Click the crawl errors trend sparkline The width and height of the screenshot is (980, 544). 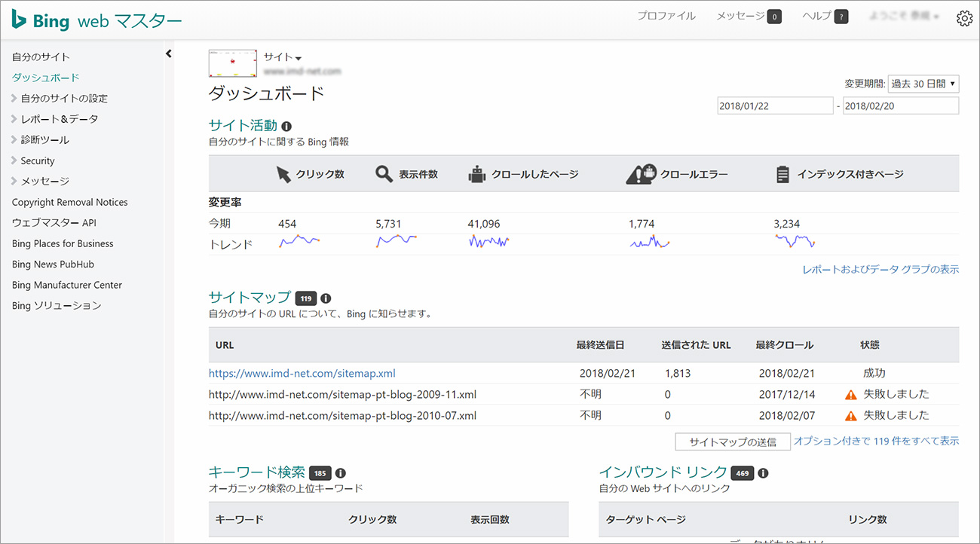[x=650, y=242]
